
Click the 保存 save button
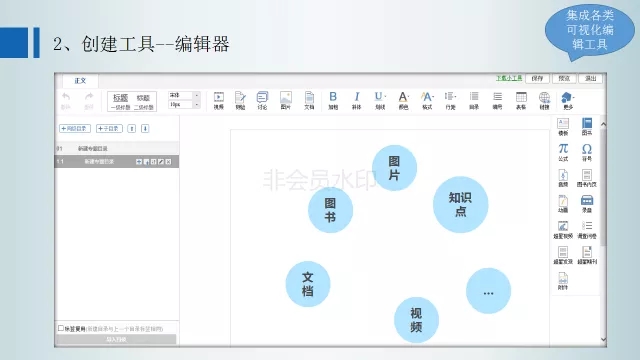[537, 78]
